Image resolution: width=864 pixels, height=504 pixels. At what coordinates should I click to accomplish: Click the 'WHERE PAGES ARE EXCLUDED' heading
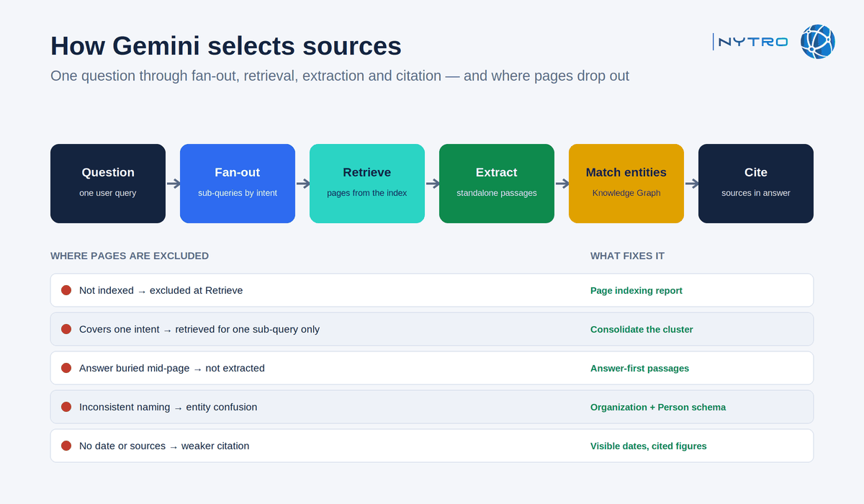point(130,256)
